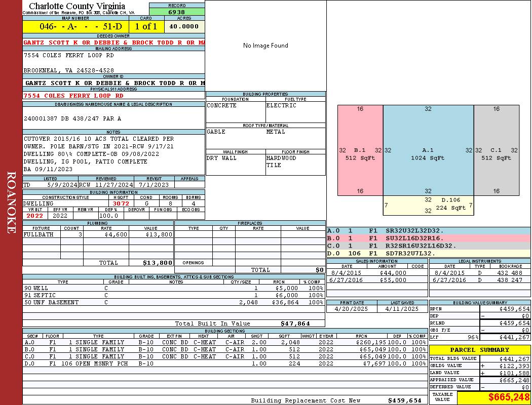The height and width of the screenshot is (405, 532).
Task: Click the 6/27/2016 sale amount $55,000
Action: [x=393, y=280]
